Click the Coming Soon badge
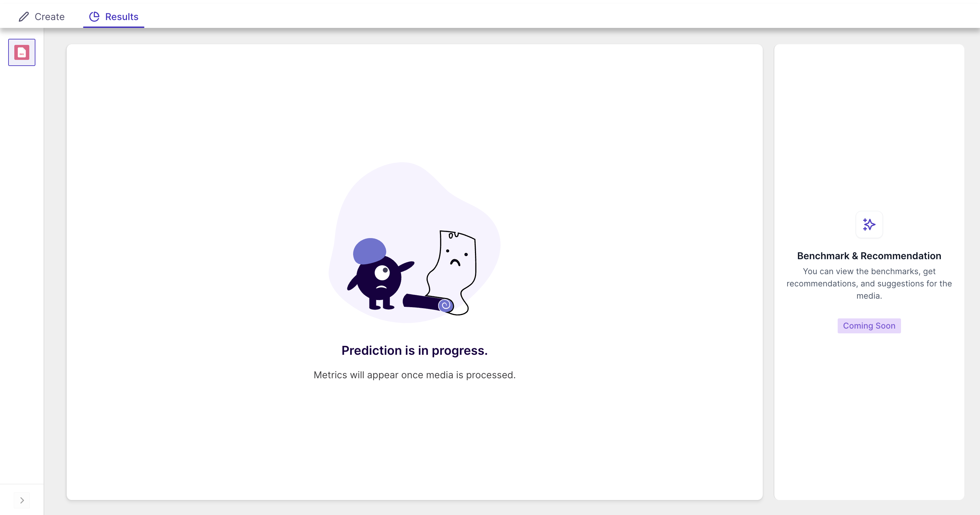 point(869,326)
